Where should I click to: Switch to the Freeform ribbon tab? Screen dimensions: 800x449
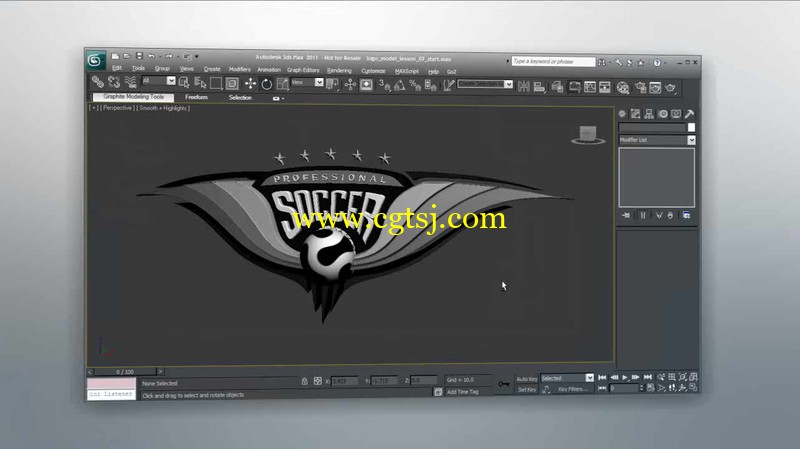pyautogui.click(x=196, y=97)
